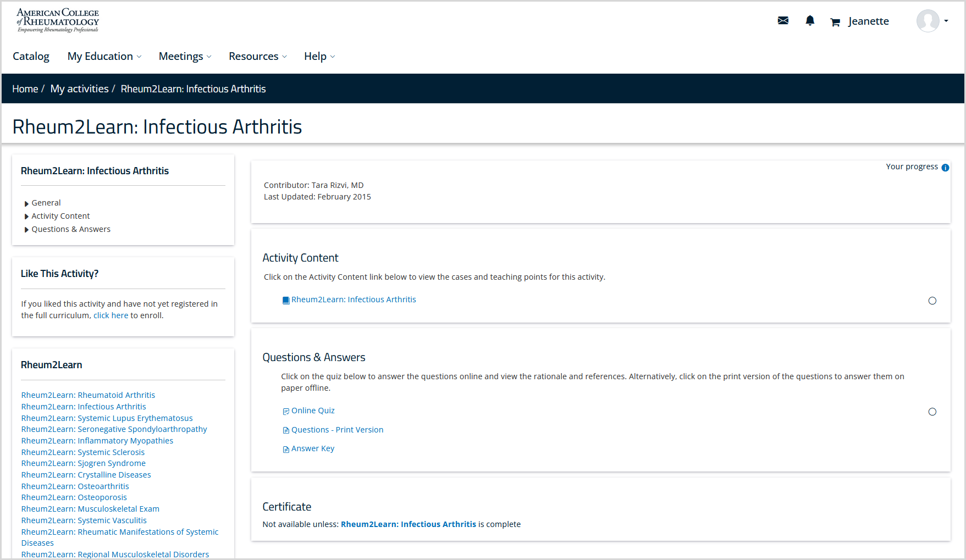Open Rheum2Learn: Crystalline Diseases link
Viewport: 966px width, 560px height.
[86, 475]
